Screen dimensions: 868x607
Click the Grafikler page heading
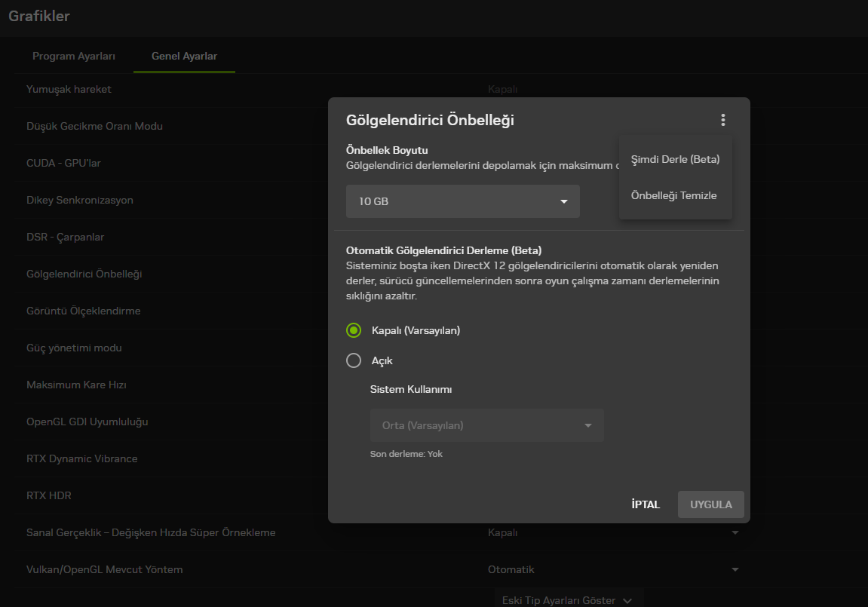pyautogui.click(x=39, y=16)
